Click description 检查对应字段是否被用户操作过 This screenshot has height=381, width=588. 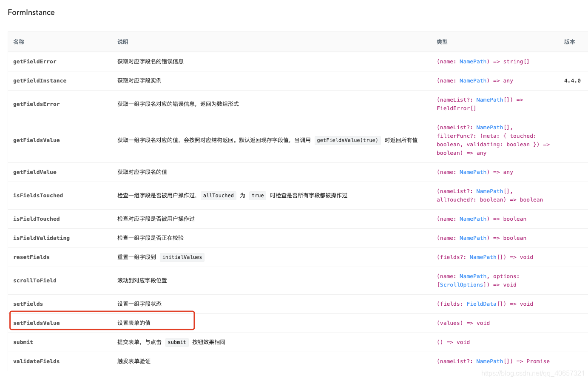pos(156,219)
